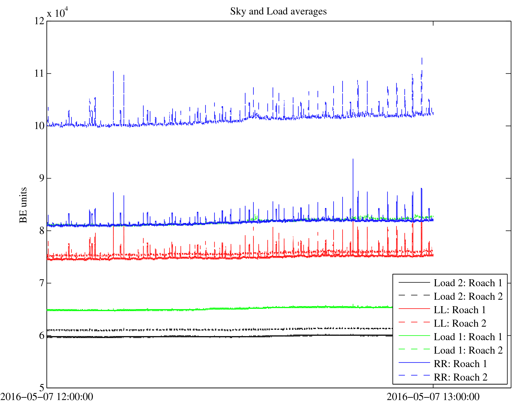This screenshot has height=420, width=518.
Task: Select 'Load 2: Roach 1' legend entry
Action: (x=468, y=283)
